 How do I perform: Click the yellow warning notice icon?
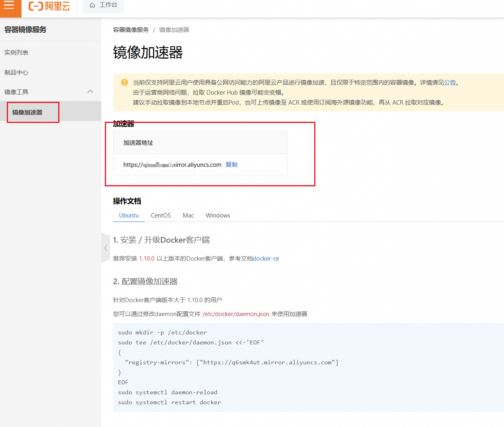tap(124, 82)
